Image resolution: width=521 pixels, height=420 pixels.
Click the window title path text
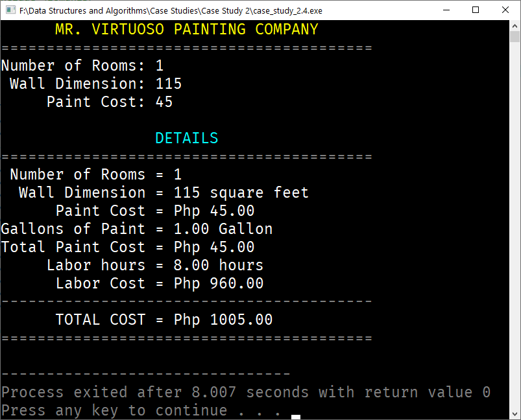pos(171,10)
